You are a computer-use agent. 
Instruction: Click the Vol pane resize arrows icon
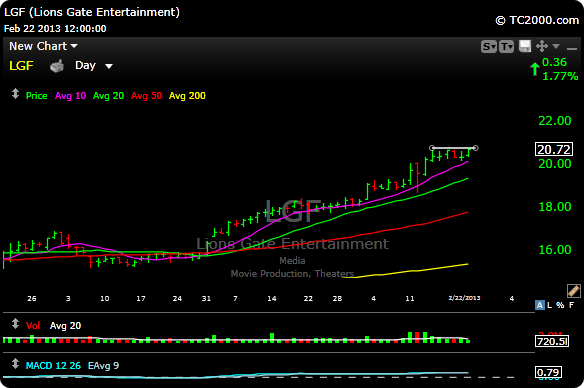pyautogui.click(x=15, y=323)
